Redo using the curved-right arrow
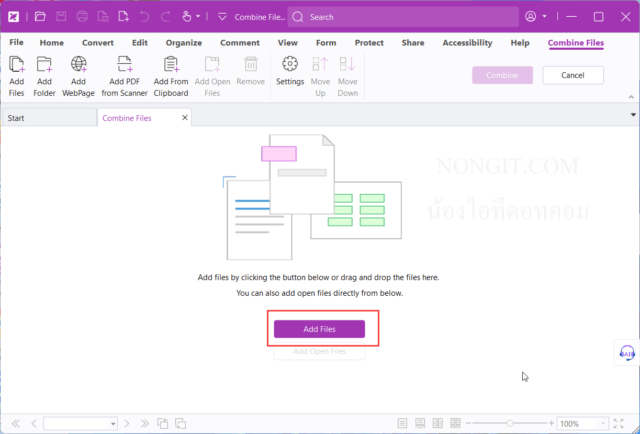 coord(165,17)
